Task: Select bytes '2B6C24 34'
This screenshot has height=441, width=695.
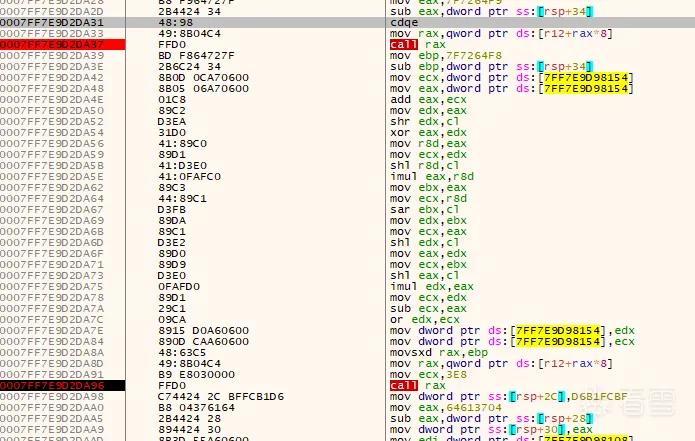Action: (x=189, y=66)
